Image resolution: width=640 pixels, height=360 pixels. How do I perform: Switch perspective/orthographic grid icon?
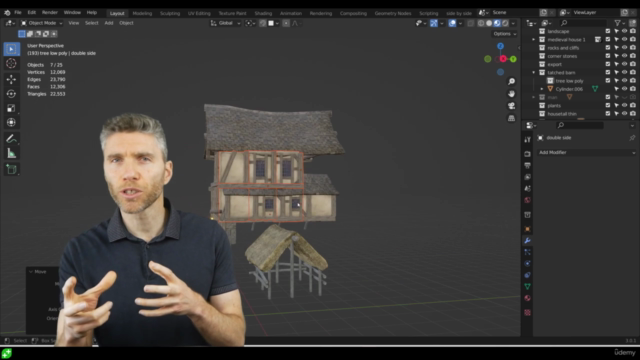pos(511,118)
